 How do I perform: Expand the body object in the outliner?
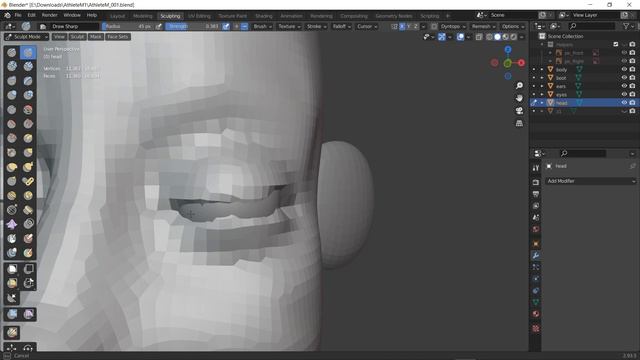(x=542, y=69)
